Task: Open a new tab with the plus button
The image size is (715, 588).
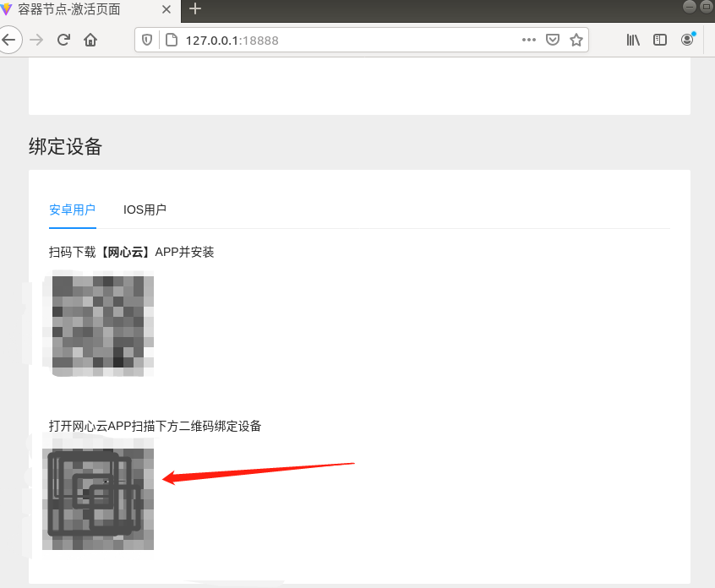Action: click(194, 11)
